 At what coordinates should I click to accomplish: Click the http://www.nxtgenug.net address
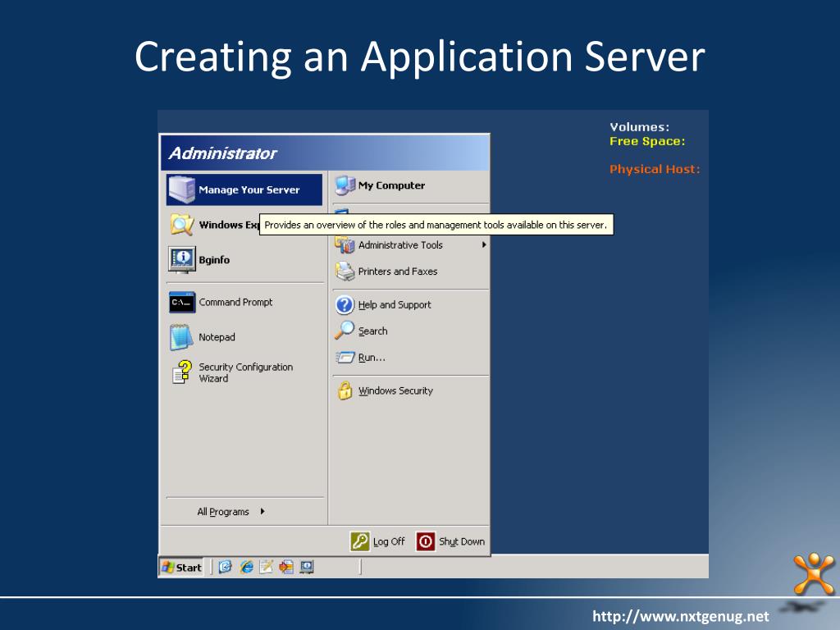tap(680, 616)
